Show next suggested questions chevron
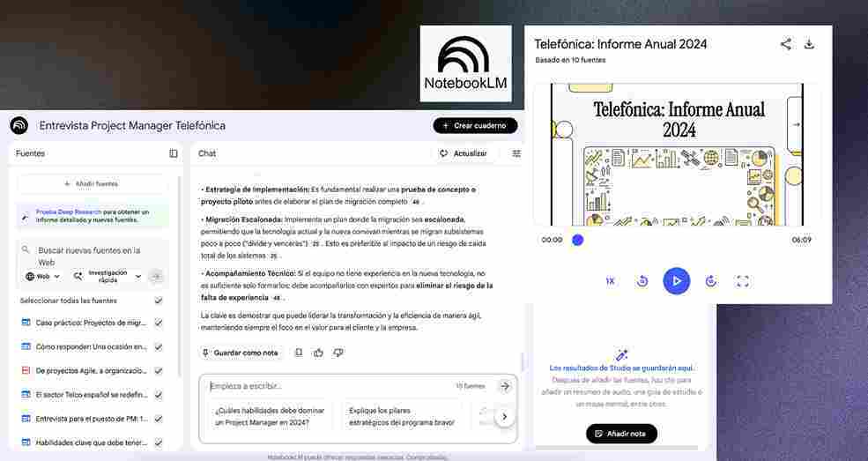 (x=504, y=417)
